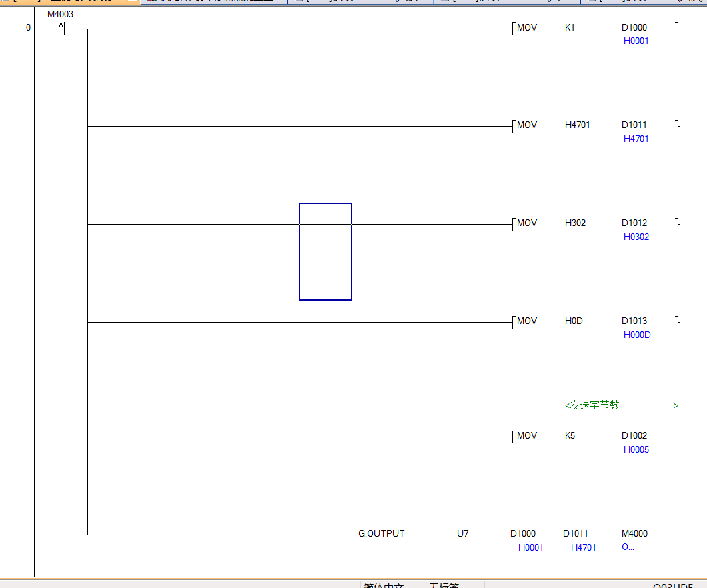
Task: Select the M4000 operand in G.OUTPUT
Action: (634, 534)
